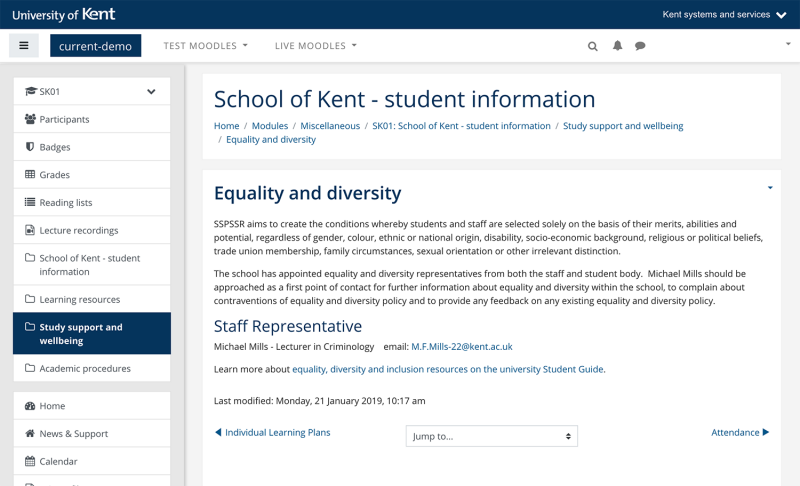800x486 pixels.
Task: Open the notifications bell icon
Action: pyautogui.click(x=617, y=46)
